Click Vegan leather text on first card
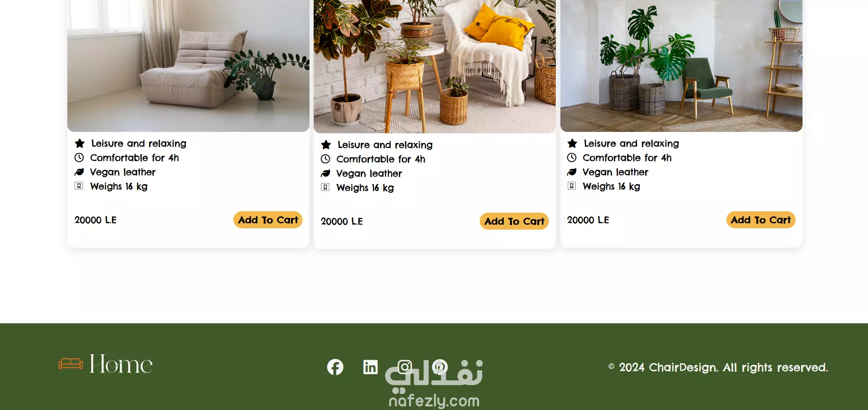The width and height of the screenshot is (868, 410). coord(123,172)
